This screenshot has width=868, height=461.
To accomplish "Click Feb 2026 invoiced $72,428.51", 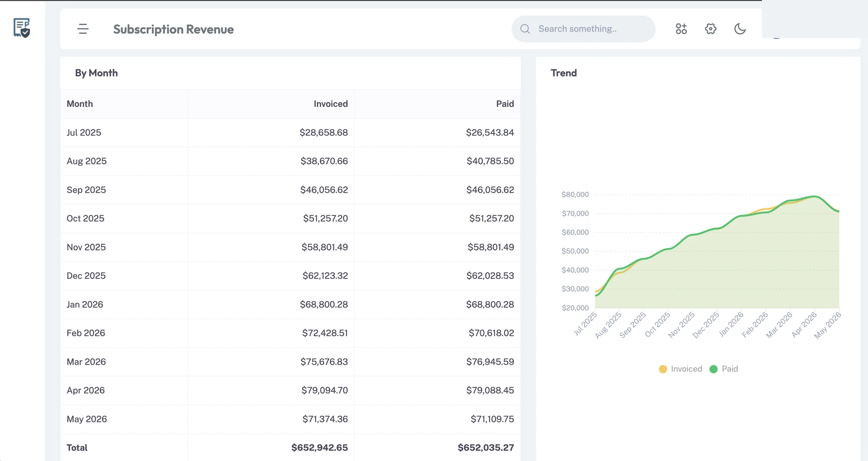I will [325, 333].
